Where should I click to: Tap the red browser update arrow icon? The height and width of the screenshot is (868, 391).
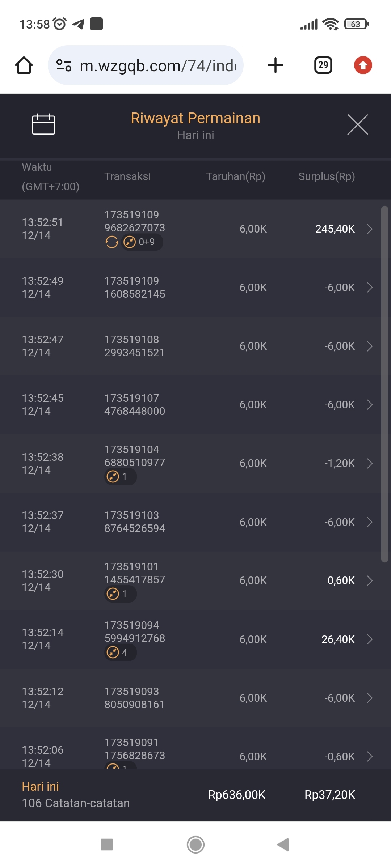(x=363, y=65)
